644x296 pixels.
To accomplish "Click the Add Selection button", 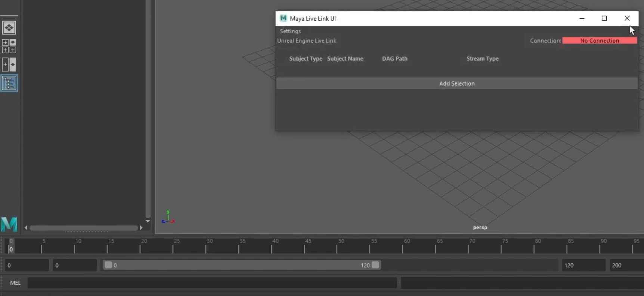I will (457, 83).
